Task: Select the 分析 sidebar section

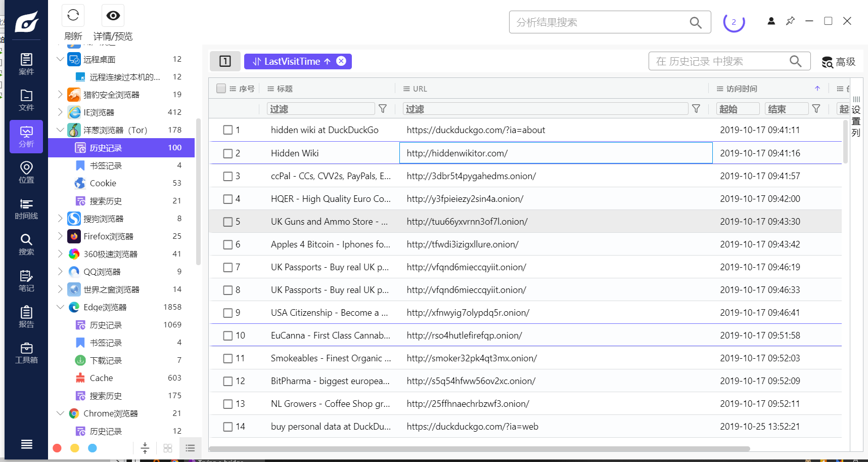Action: [x=26, y=137]
